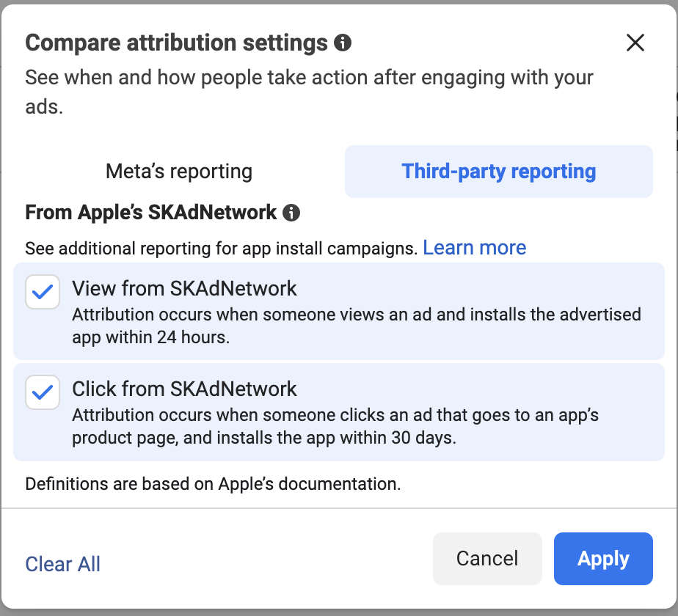Select the Third-party reporting tab
The image size is (678, 616).
tap(498, 171)
